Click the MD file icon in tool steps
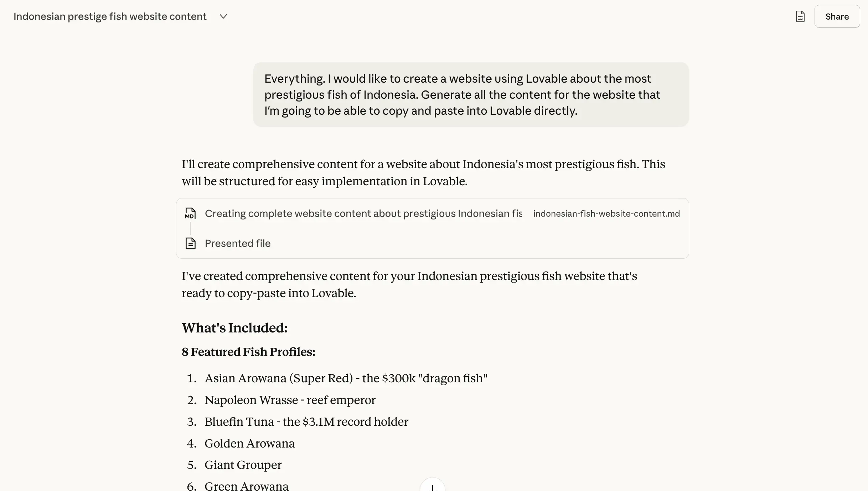 [190, 213]
